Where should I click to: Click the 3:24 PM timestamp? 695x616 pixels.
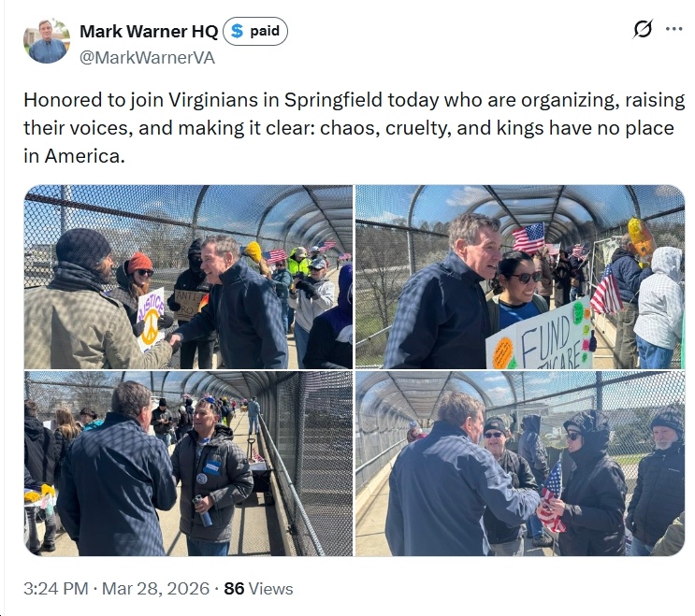pyautogui.click(x=56, y=589)
